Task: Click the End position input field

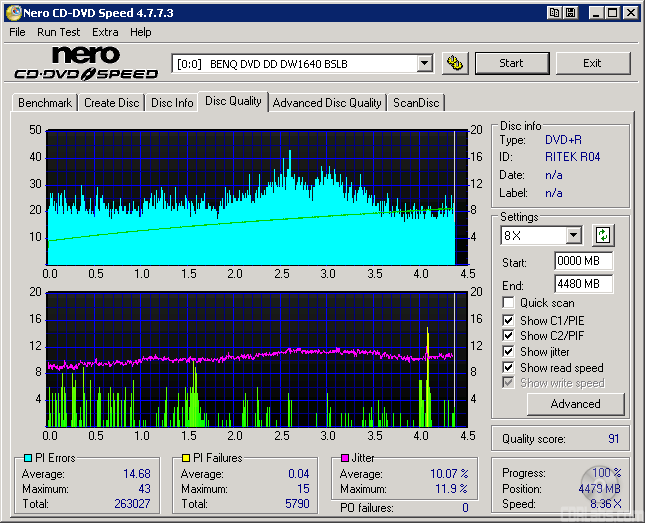Action: [583, 285]
